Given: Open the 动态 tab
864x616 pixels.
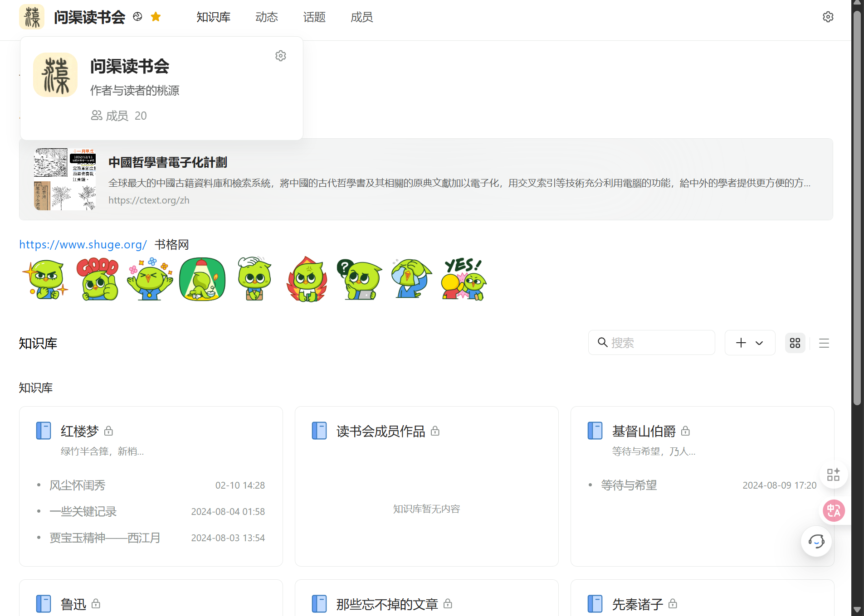Looking at the screenshot, I should click(266, 17).
